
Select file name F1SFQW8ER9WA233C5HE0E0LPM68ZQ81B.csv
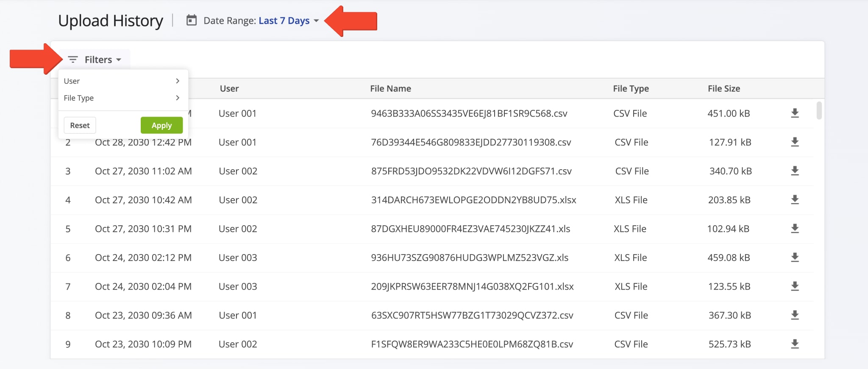click(x=472, y=344)
